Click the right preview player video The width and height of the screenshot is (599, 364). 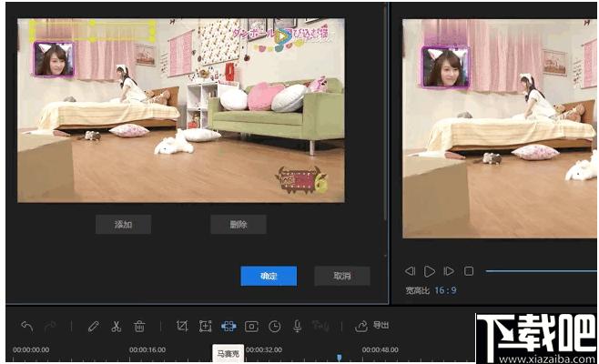(499, 128)
